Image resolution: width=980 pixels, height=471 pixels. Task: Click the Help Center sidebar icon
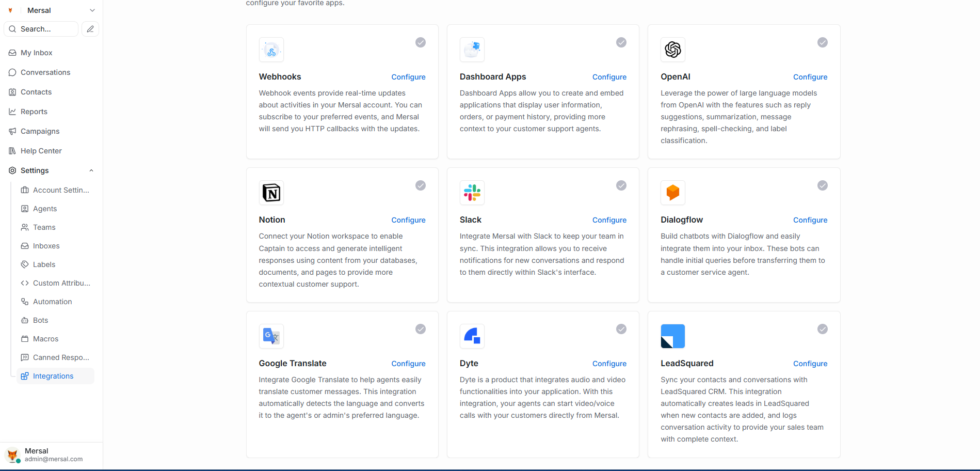(x=12, y=151)
